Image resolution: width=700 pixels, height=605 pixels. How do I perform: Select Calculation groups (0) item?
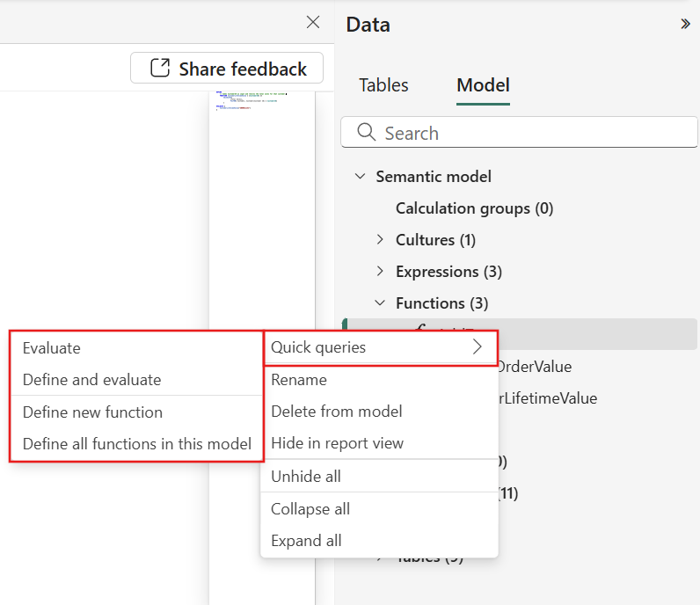point(474,208)
